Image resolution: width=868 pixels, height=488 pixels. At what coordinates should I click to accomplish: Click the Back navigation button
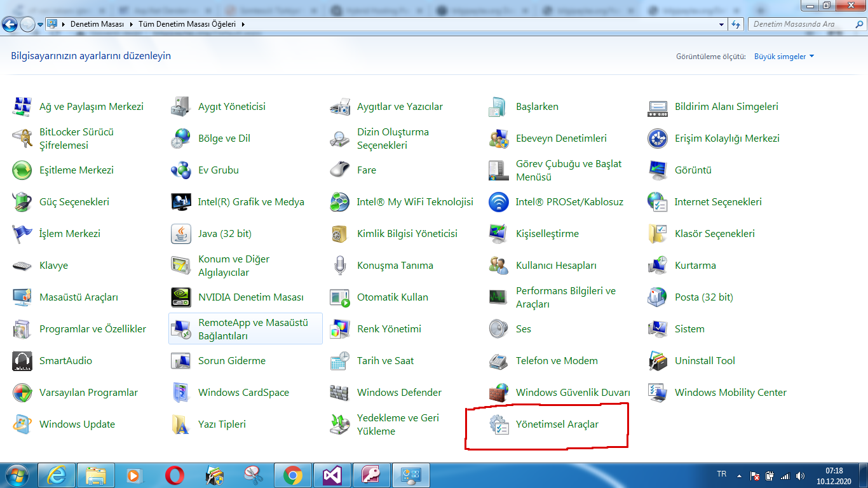pos(10,25)
